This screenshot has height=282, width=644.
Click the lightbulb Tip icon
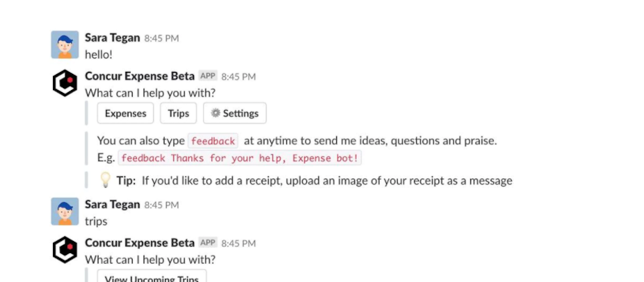(105, 180)
